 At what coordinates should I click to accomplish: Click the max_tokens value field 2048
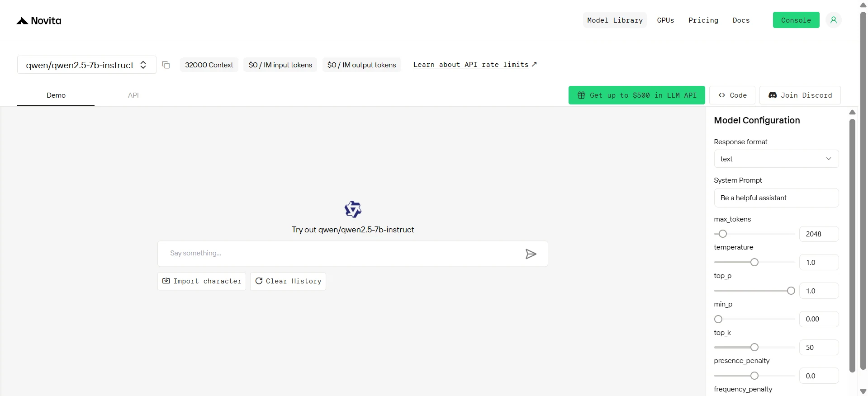click(x=819, y=234)
